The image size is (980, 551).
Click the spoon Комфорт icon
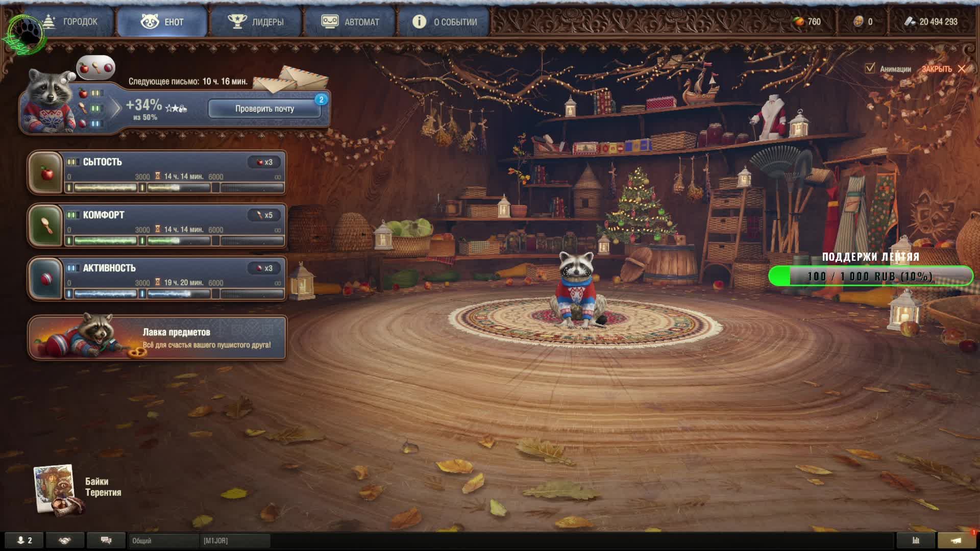click(45, 226)
